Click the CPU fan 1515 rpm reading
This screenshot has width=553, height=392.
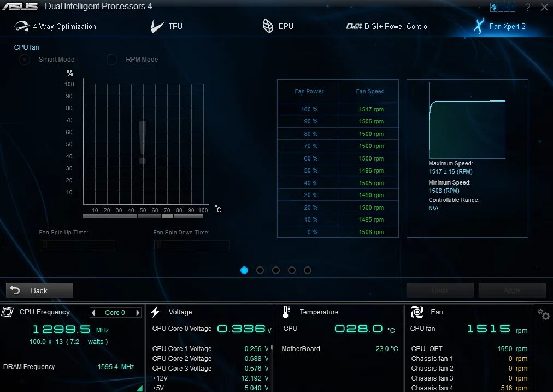497,329
